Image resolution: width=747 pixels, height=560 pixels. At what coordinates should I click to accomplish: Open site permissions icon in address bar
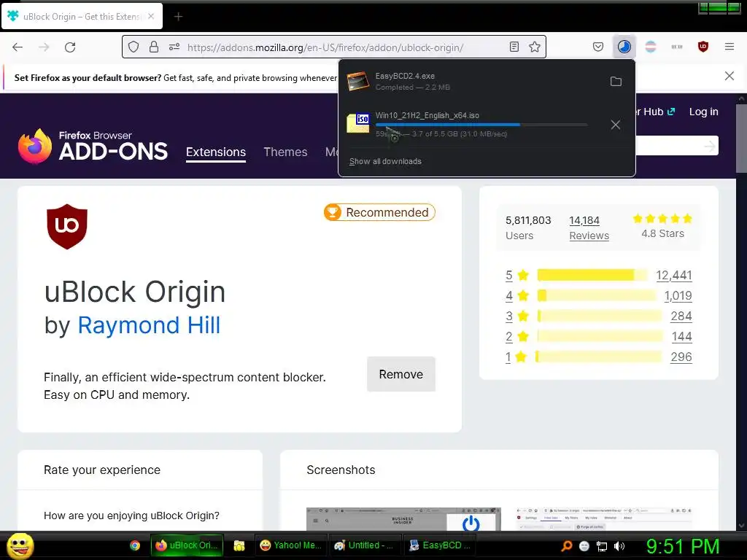(x=174, y=47)
